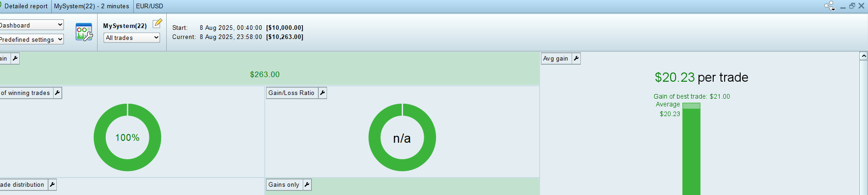This screenshot has width=868, height=195.
Task: Click the Gain/Loss Ratio panel label
Action: click(291, 93)
